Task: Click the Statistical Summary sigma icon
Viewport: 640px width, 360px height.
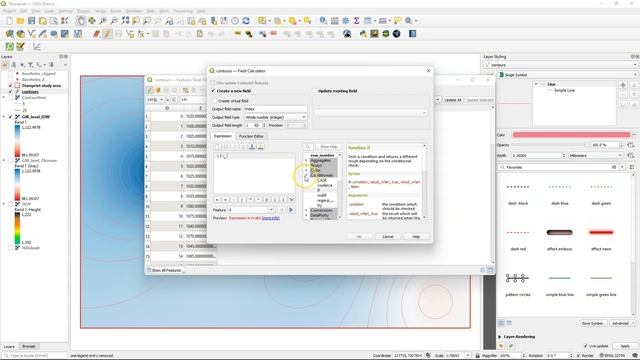Action: tap(356, 20)
